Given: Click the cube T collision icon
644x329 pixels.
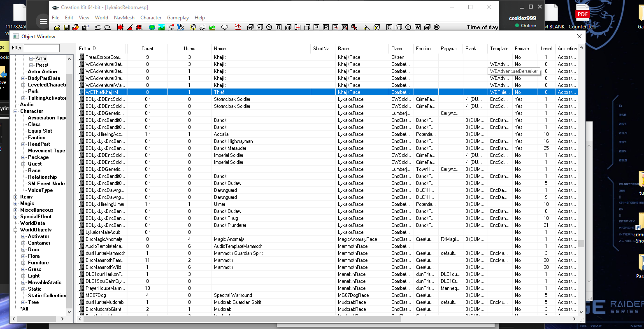Looking at the screenshot, I should click(250, 28).
